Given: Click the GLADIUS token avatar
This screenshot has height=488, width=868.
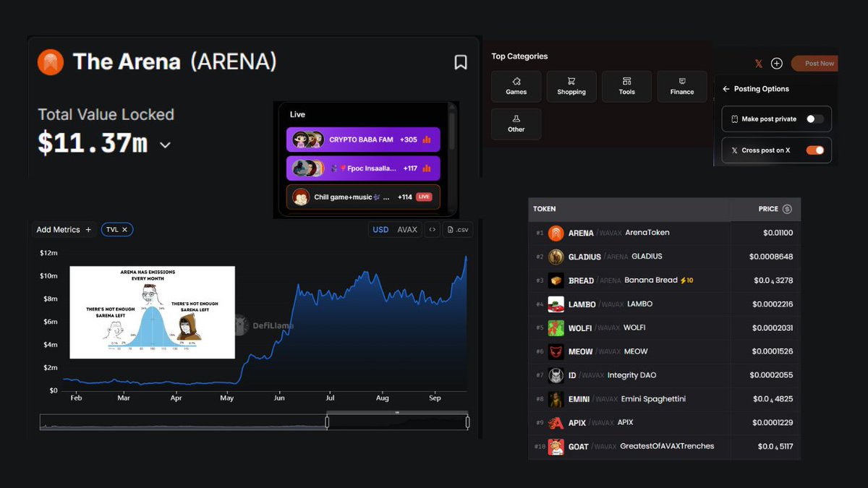Looking at the screenshot, I should coord(556,257).
